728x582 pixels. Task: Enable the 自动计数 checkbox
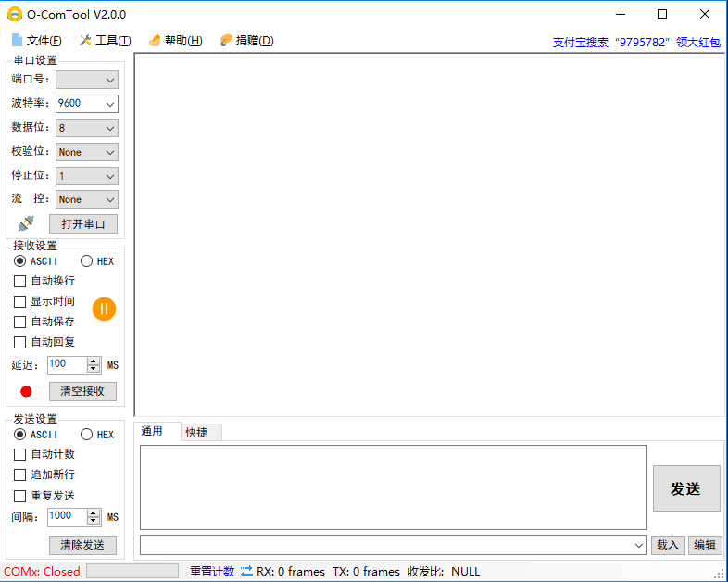pyautogui.click(x=20, y=454)
